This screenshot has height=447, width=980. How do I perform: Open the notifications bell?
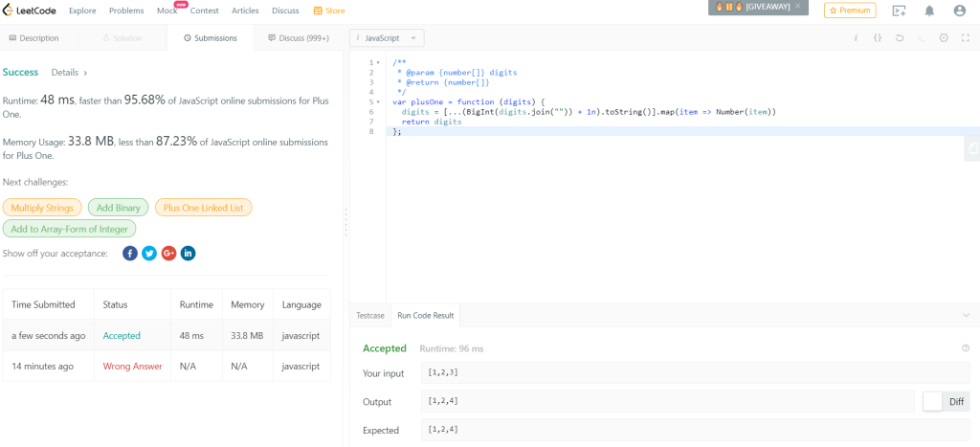(928, 11)
